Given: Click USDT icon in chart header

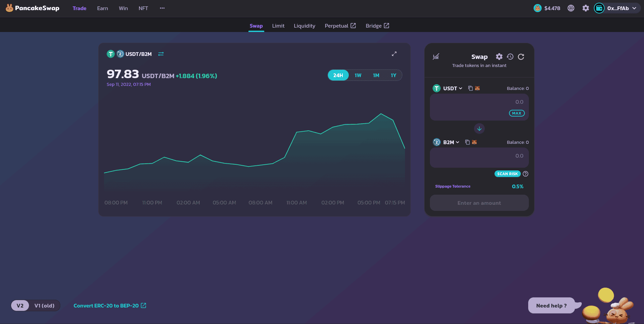Looking at the screenshot, I should coord(111,54).
